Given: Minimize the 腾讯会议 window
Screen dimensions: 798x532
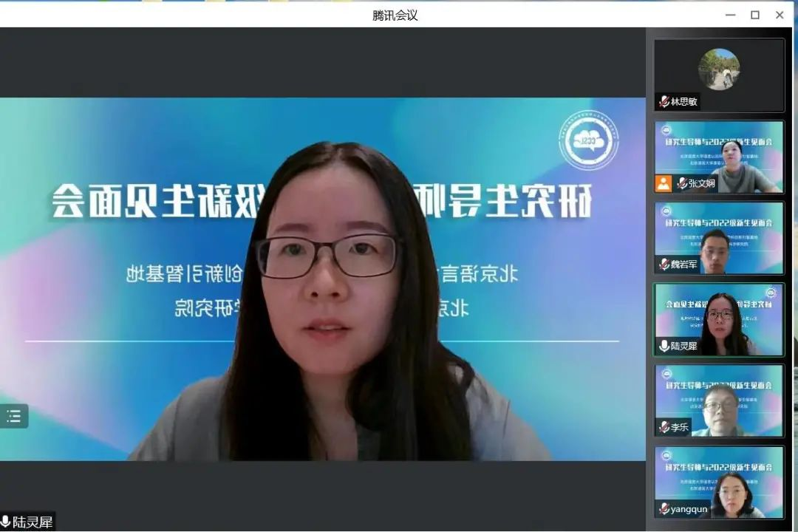Looking at the screenshot, I should pos(730,15).
